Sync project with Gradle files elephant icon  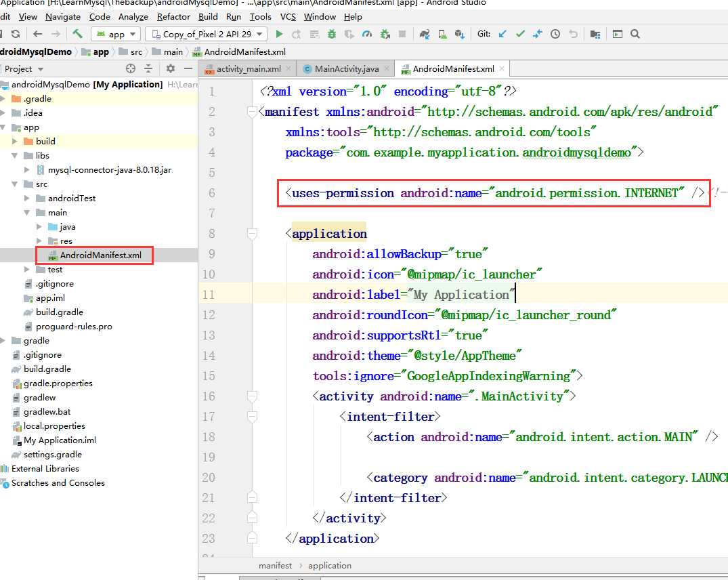(425, 34)
